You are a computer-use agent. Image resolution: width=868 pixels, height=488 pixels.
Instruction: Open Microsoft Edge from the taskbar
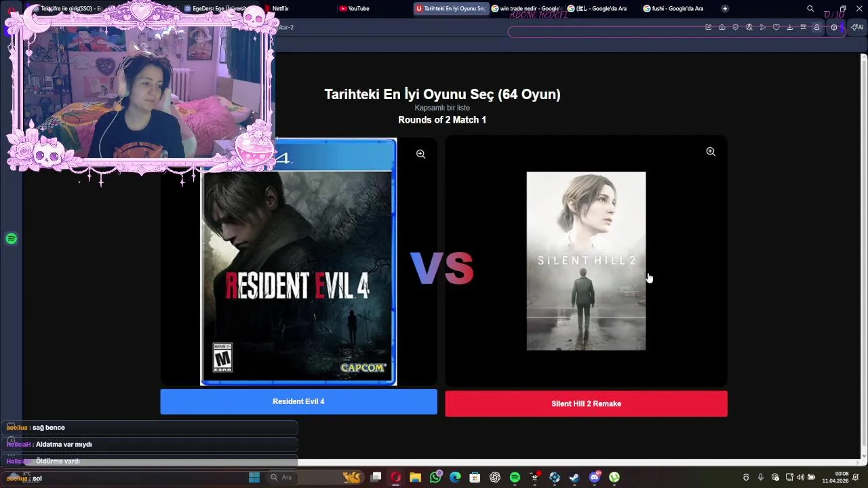pos(455,477)
